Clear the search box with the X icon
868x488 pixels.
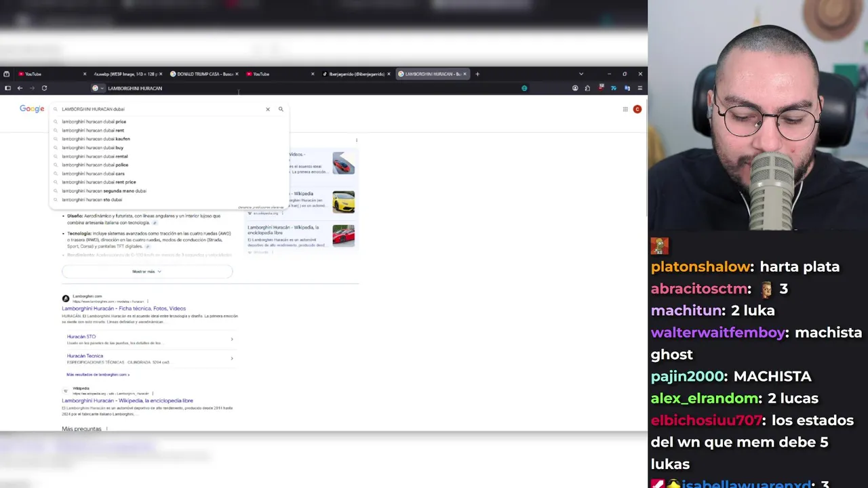268,109
